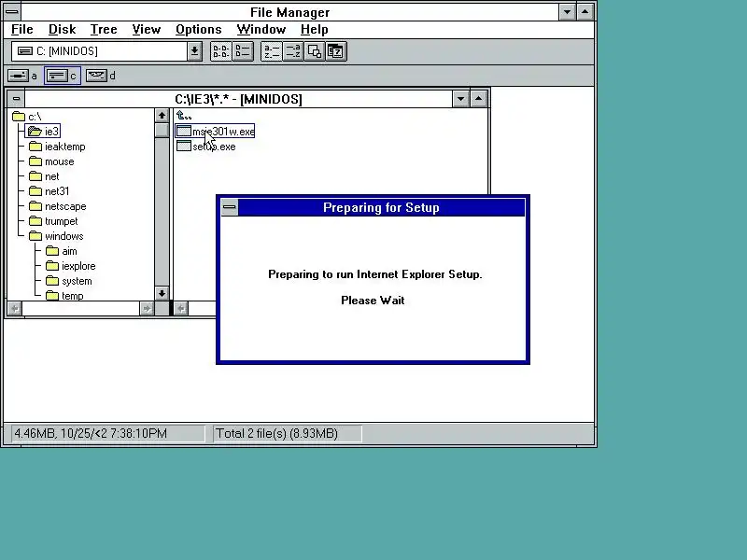747x560 pixels.
Task: Click the netscape folder icon
Action: (35, 205)
